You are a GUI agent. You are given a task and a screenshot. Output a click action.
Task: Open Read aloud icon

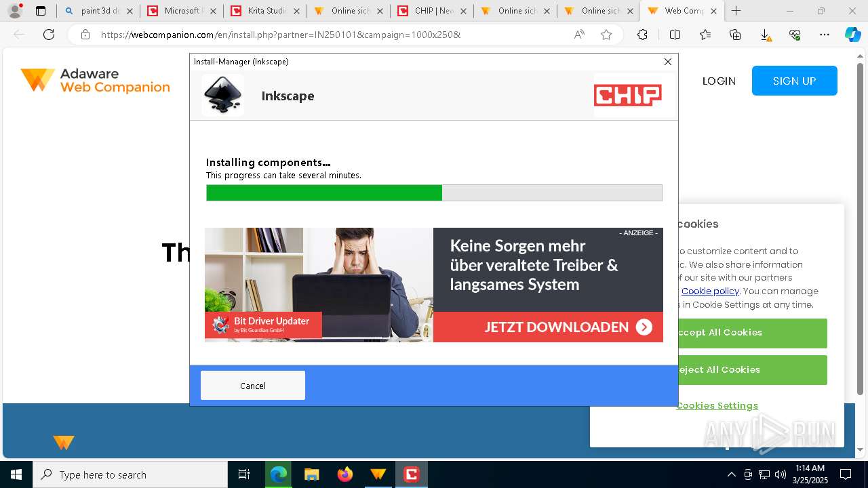click(579, 35)
